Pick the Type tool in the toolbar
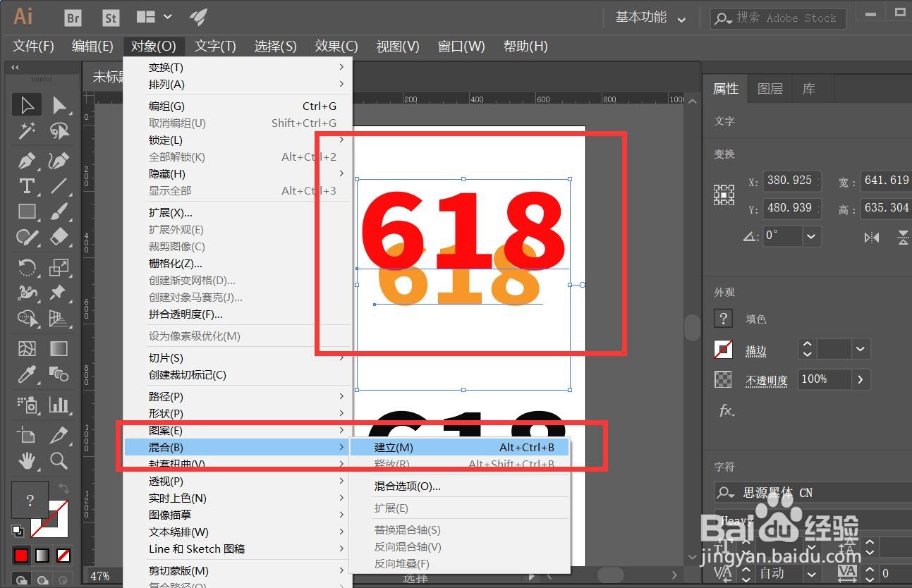 point(27,186)
